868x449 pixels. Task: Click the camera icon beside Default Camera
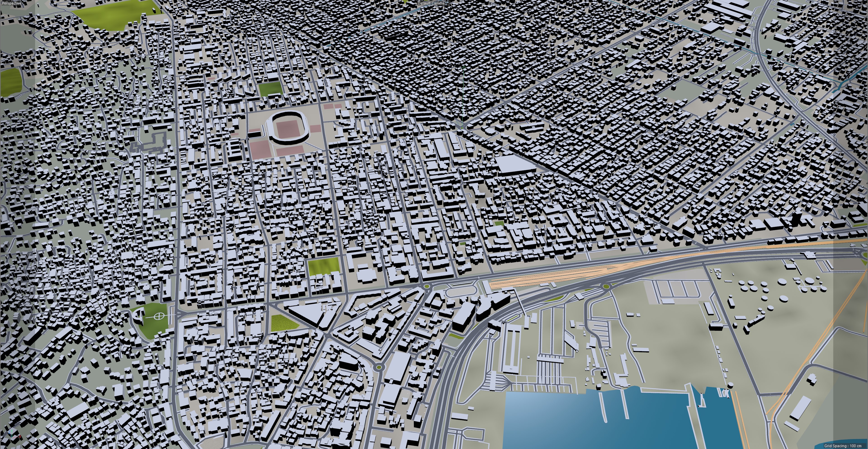[447, 3]
